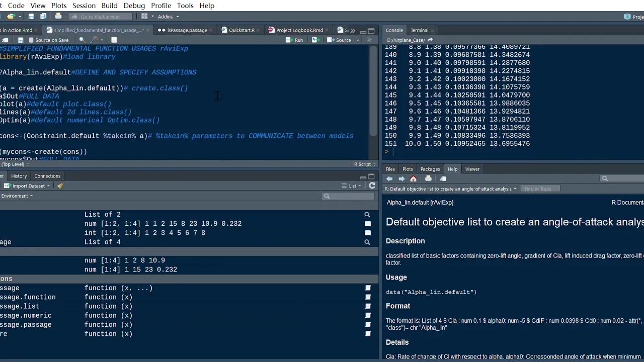Open the Build menu

click(x=109, y=6)
